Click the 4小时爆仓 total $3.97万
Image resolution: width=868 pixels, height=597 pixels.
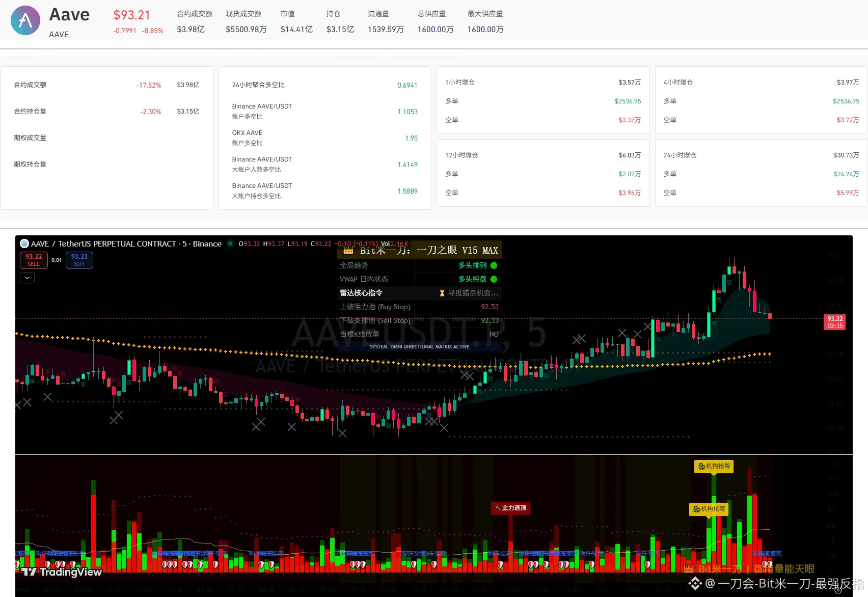pos(848,82)
